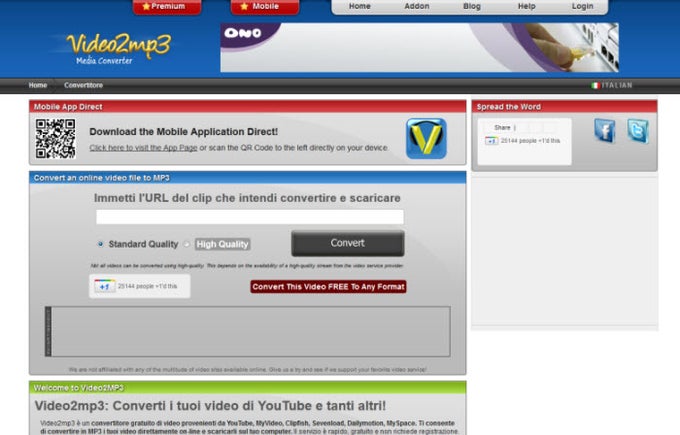
Task: Click the blue V mobile app icon
Action: tap(426, 139)
